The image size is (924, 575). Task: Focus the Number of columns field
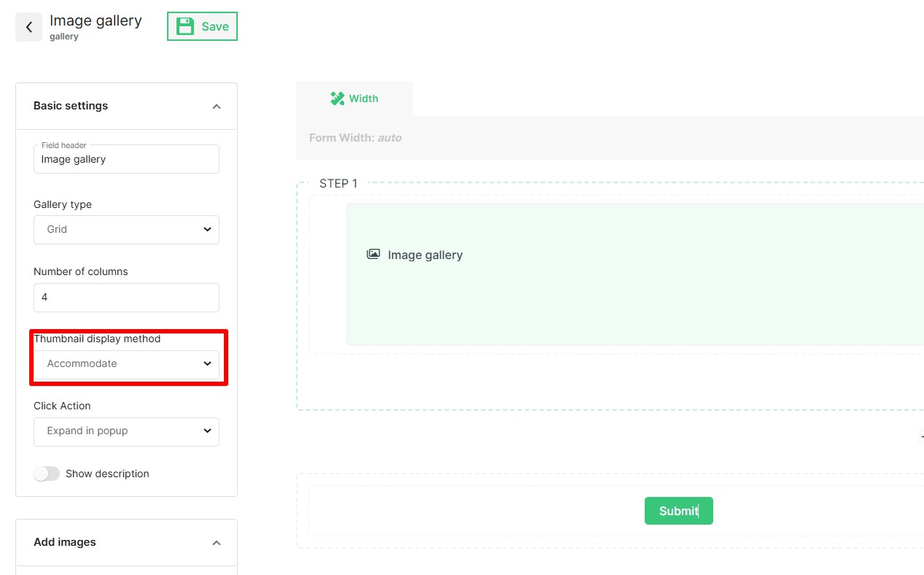[126, 298]
